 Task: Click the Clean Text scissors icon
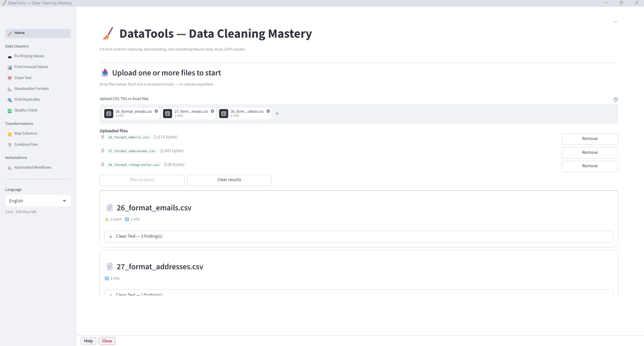coord(10,78)
